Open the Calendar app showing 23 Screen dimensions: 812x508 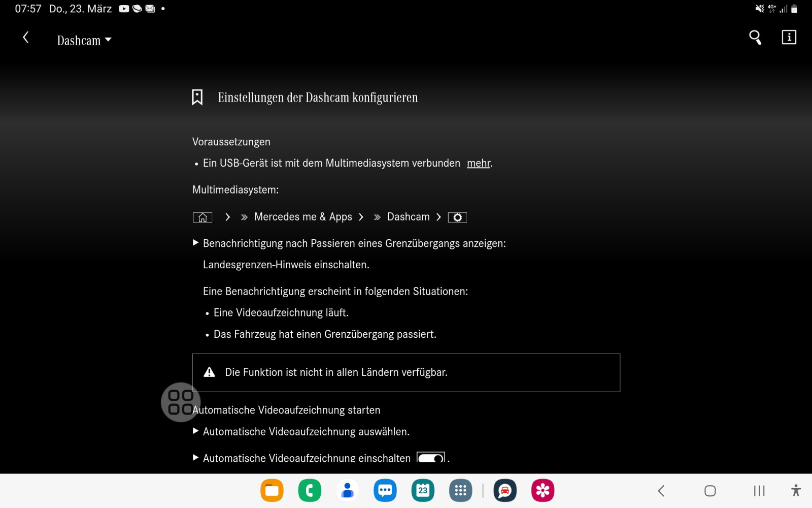coord(423,491)
